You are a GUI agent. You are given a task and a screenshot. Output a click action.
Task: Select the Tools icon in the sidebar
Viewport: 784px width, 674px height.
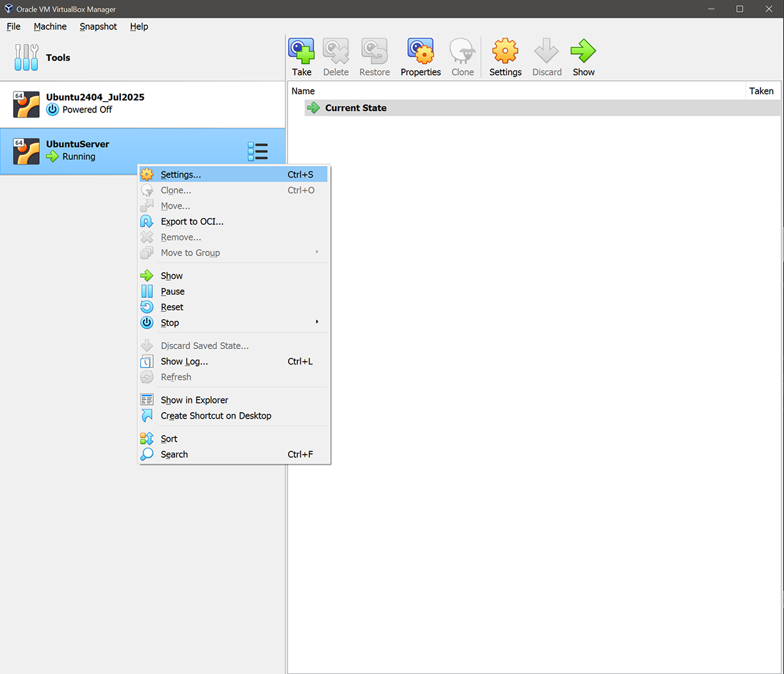click(x=26, y=57)
